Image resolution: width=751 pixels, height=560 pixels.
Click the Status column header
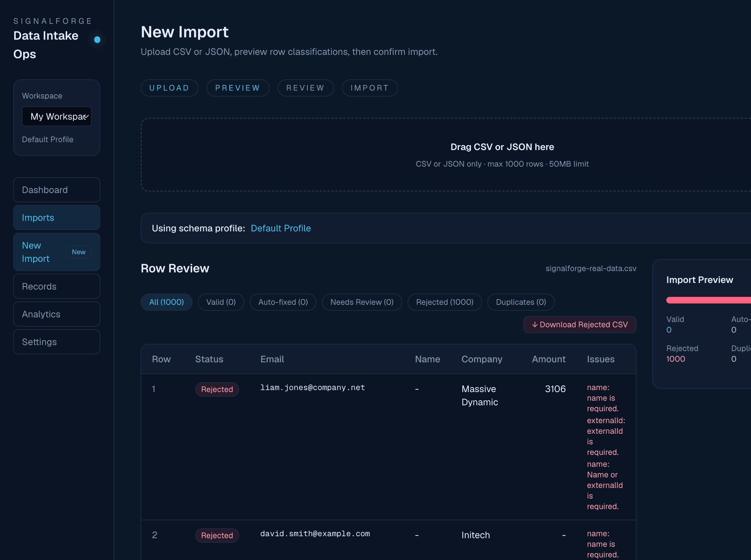[209, 359]
